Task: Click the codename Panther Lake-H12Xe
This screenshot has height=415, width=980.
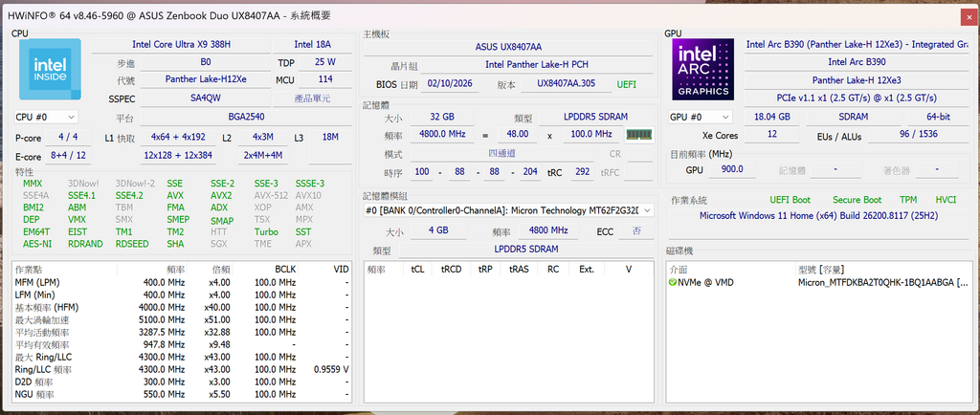Action: (206, 80)
